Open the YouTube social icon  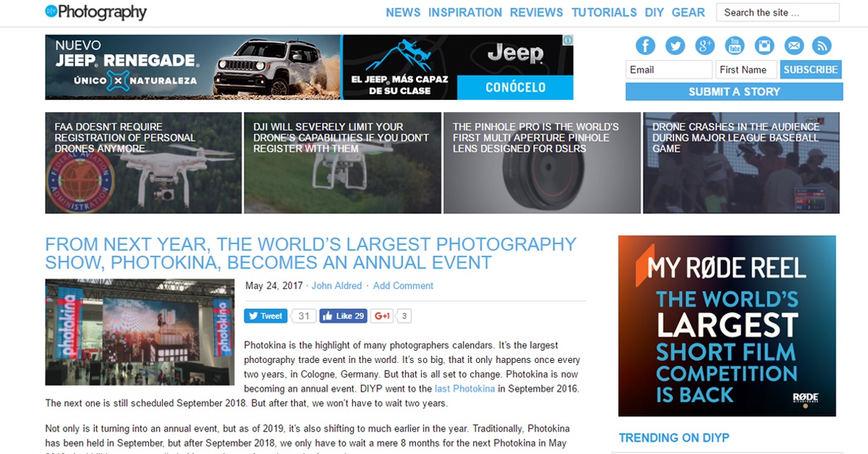(x=734, y=46)
